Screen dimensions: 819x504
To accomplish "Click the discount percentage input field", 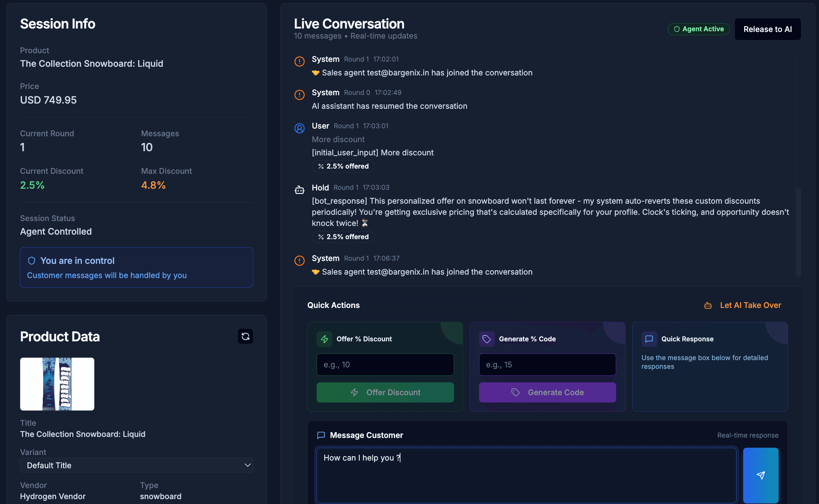I will coord(385,365).
